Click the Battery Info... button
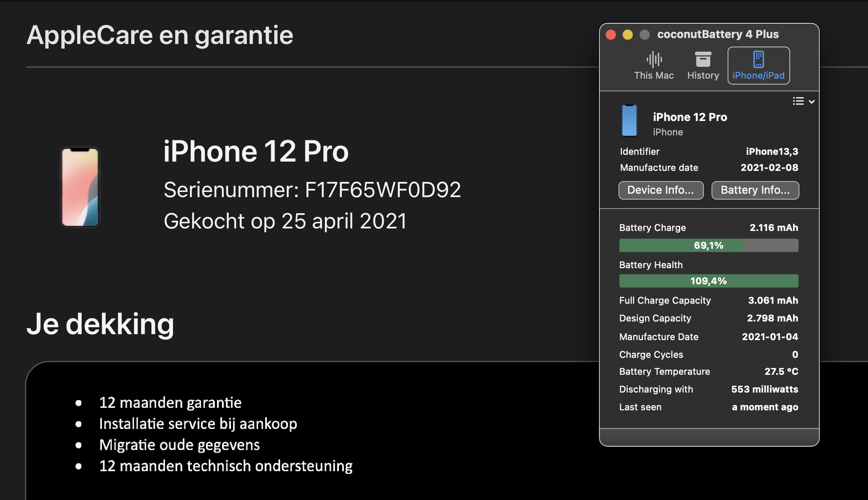Image resolution: width=868 pixels, height=500 pixels. click(x=755, y=190)
